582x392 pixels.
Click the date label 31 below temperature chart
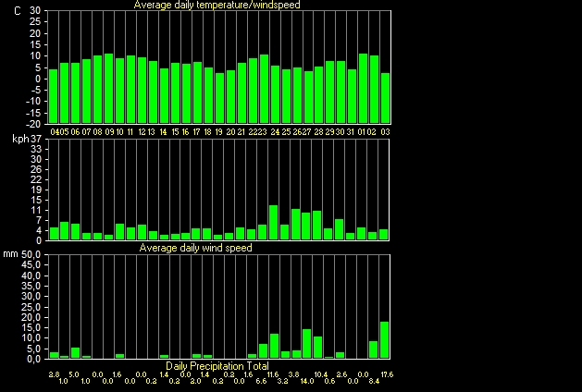pyautogui.click(x=351, y=132)
